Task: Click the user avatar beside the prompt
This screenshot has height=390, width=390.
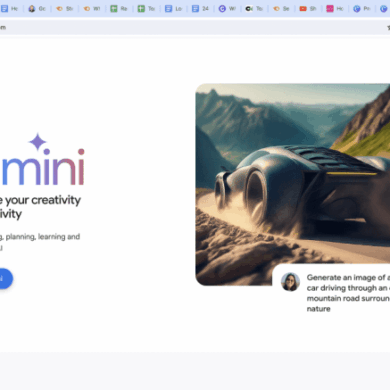Action: point(290,282)
